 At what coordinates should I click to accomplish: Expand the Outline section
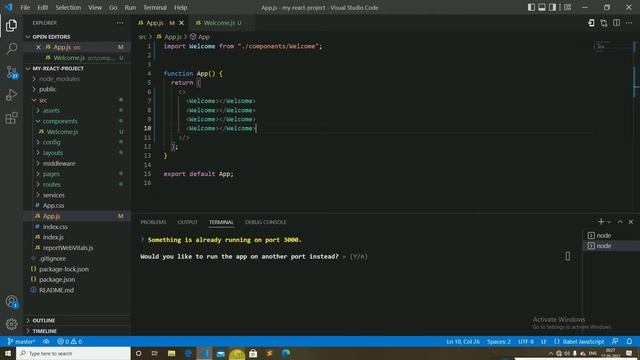[x=77, y=320]
